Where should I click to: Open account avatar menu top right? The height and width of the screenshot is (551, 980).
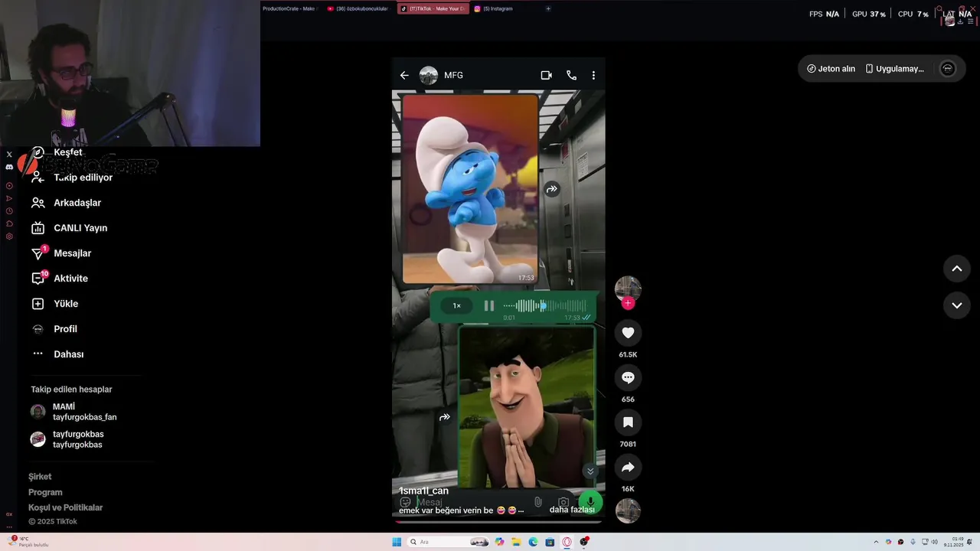(947, 69)
